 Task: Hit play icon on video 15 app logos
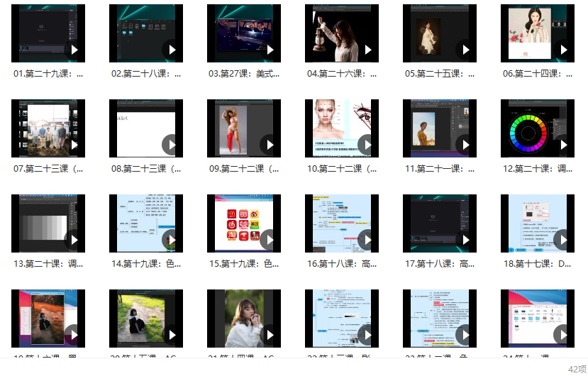(x=269, y=240)
